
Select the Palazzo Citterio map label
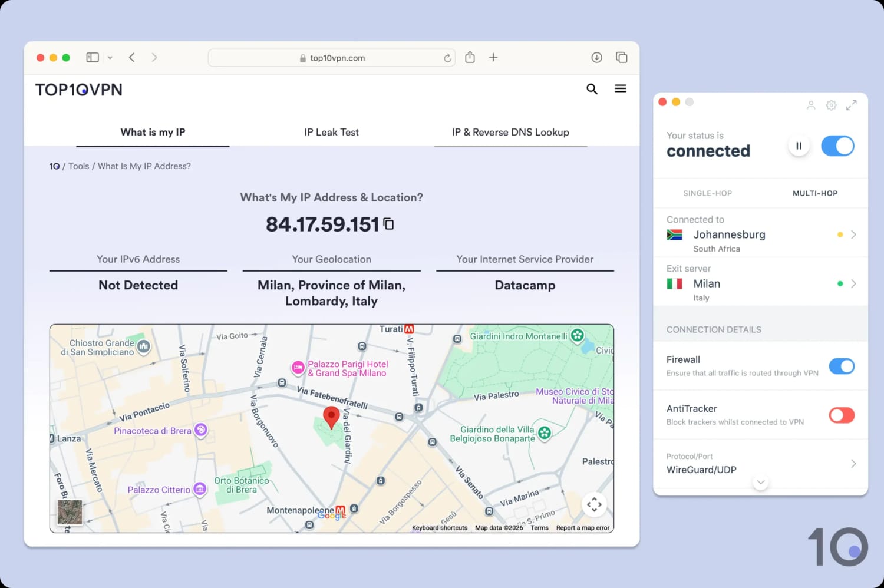tap(159, 490)
